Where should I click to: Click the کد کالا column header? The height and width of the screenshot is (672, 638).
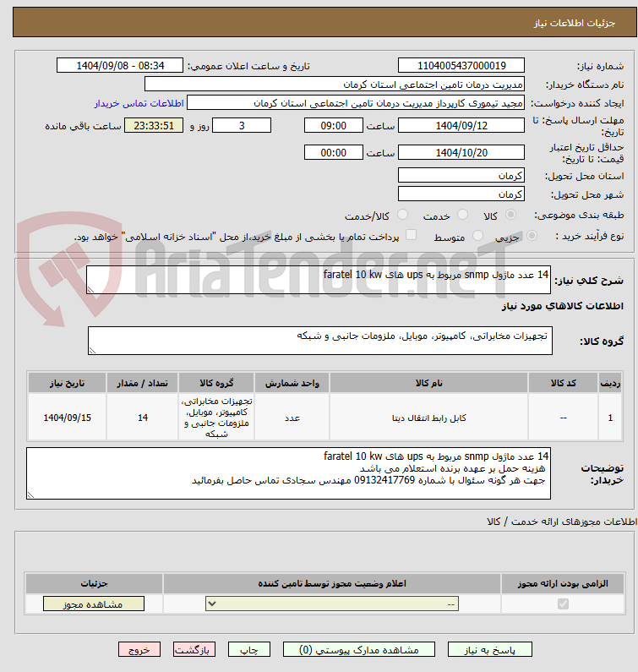563,383
